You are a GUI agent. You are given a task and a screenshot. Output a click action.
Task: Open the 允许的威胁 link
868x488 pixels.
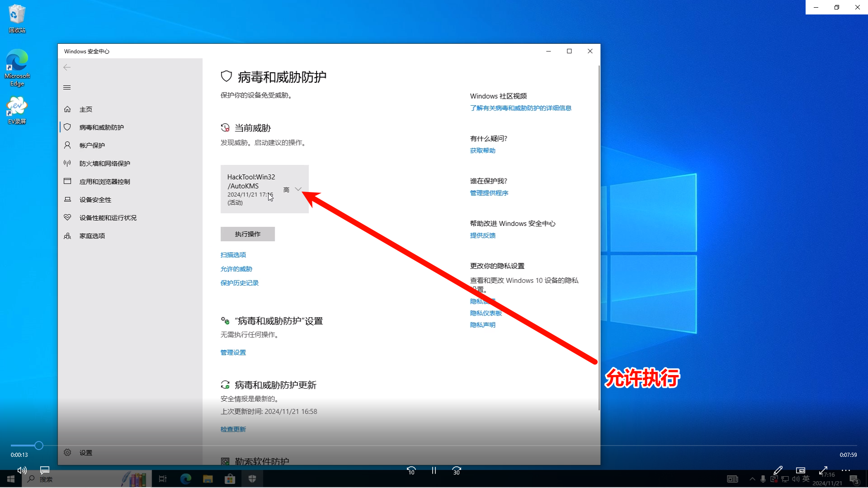pos(236,269)
